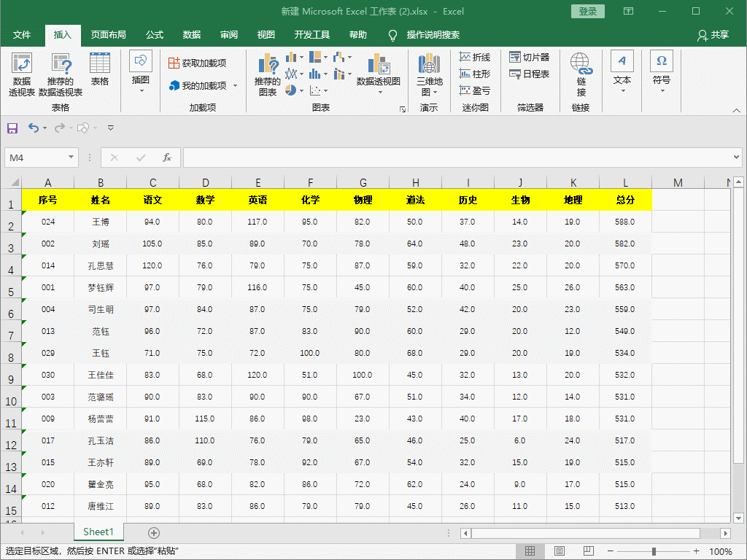Open the Help (帮助) tab
747x560 pixels.
pos(357,35)
